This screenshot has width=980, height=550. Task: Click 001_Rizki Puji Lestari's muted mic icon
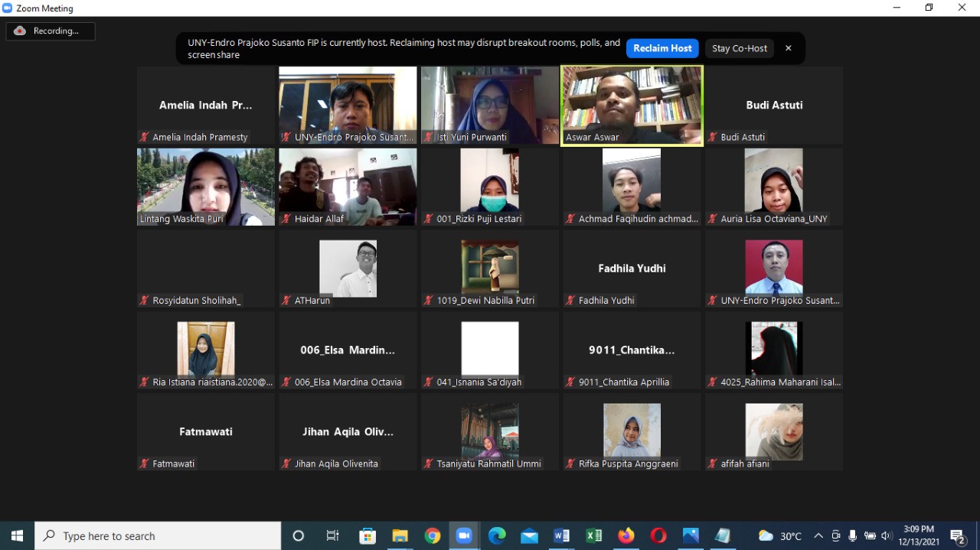[428, 219]
